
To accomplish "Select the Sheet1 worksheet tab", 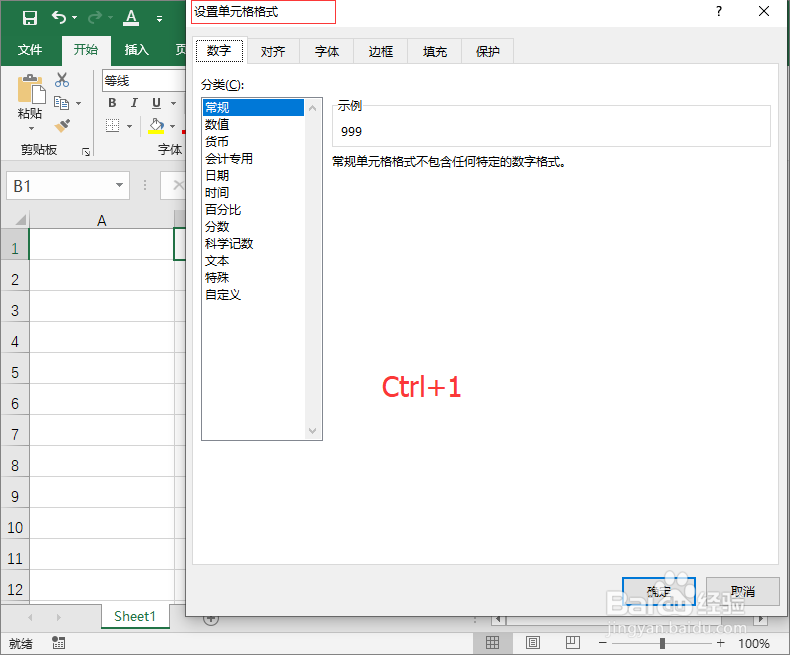I will tap(135, 616).
